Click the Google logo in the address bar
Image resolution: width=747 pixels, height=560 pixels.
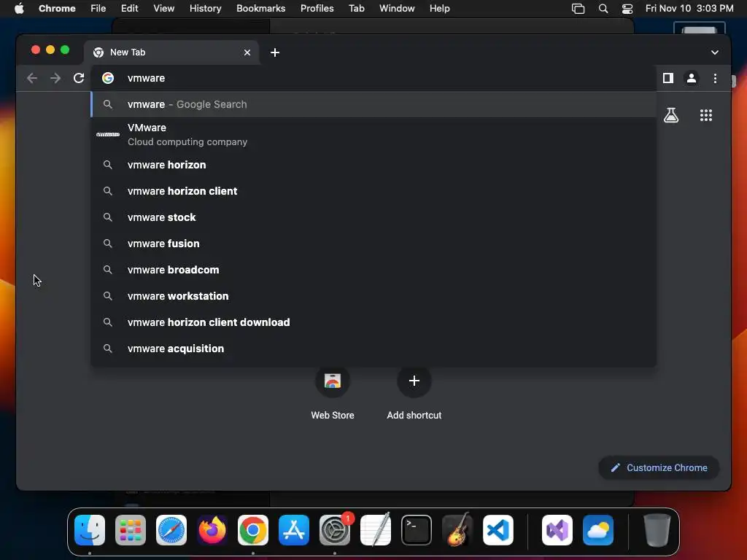(108, 78)
